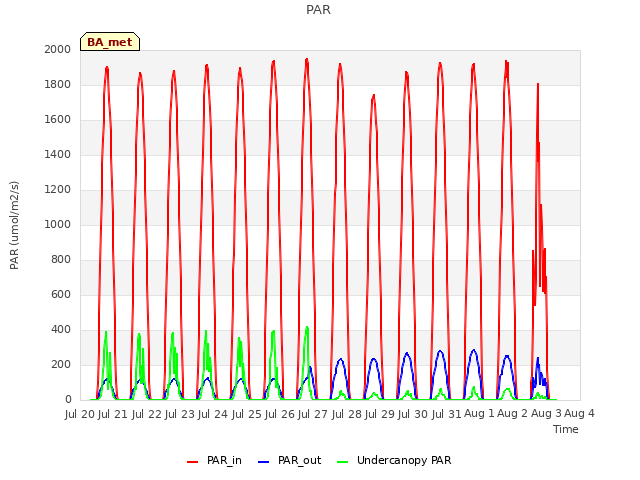The image size is (640, 480).
Task: Click the Jul 25 x-axis label
Action: (x=247, y=414)
